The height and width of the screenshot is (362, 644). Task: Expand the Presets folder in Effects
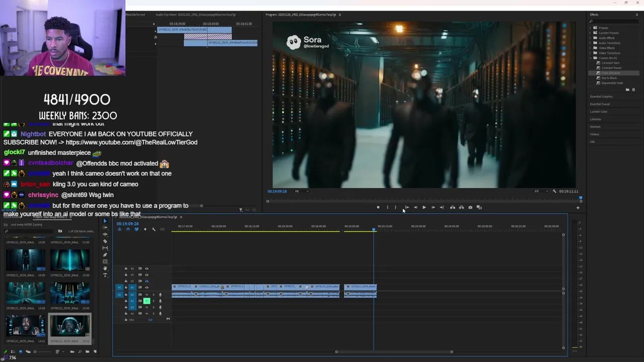pyautogui.click(x=590, y=28)
